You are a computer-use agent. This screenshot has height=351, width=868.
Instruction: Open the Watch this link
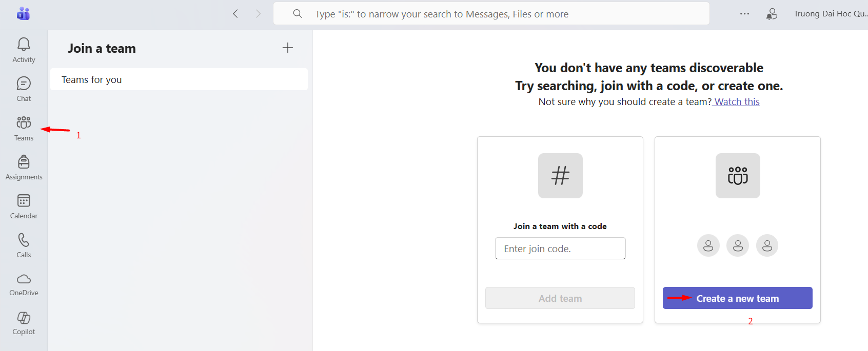[x=737, y=101]
